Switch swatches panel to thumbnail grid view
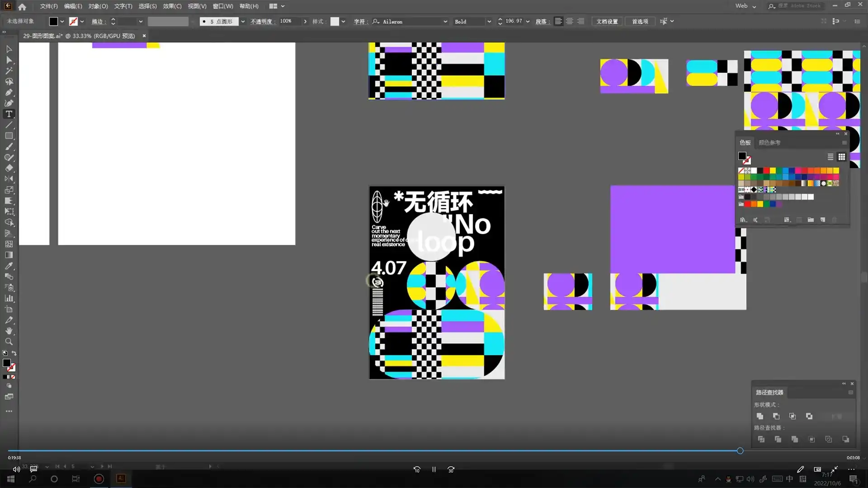 point(841,157)
